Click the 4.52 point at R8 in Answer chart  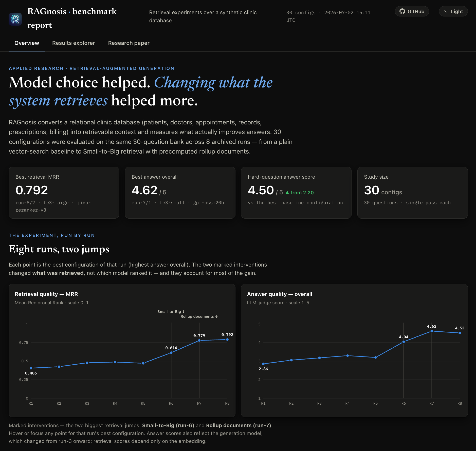460,333
